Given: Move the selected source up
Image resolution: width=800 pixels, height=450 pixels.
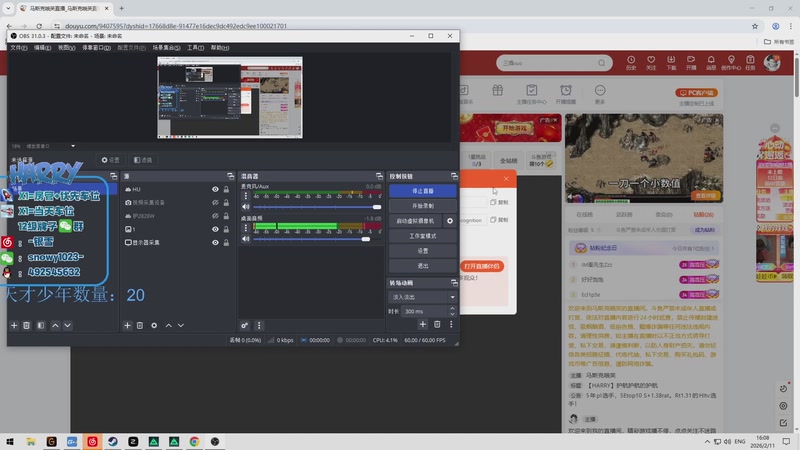Looking at the screenshot, I should [168, 326].
